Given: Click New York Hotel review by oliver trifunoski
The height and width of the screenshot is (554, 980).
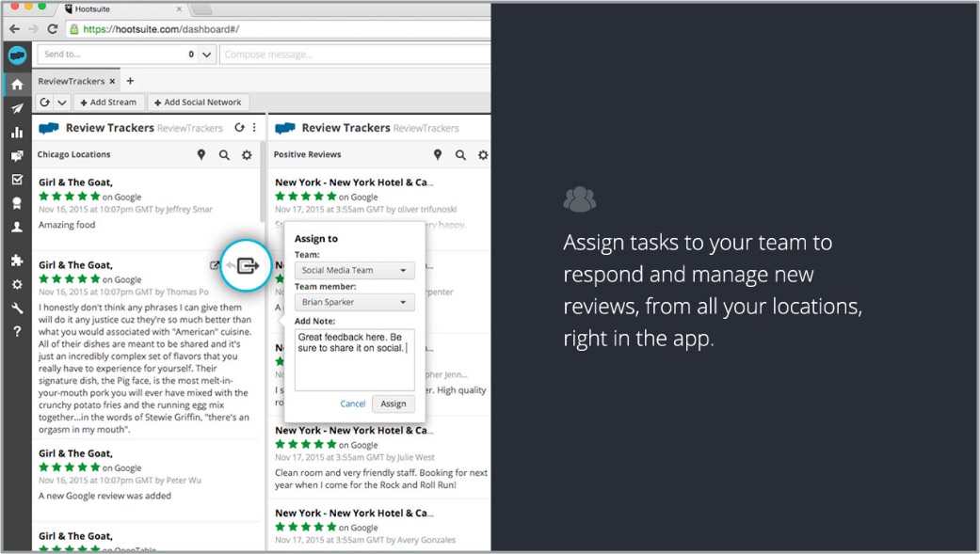Looking at the screenshot, I should tap(354, 182).
